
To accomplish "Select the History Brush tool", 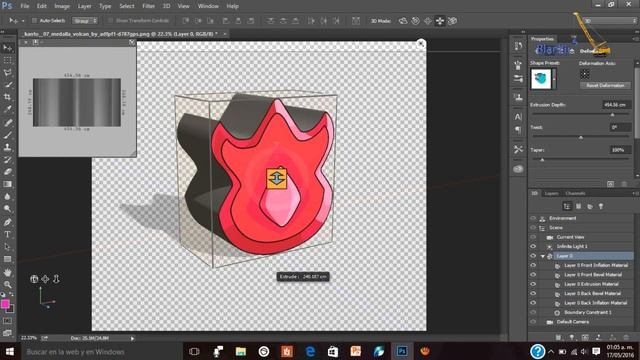I will coord(7,160).
